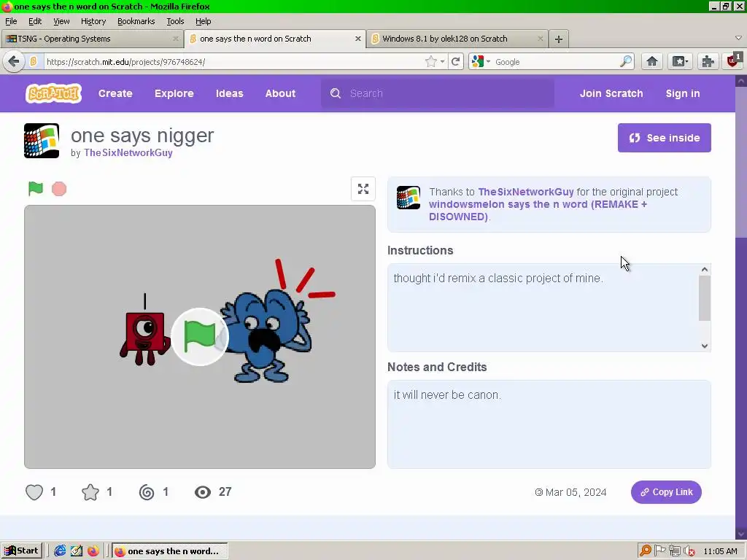This screenshot has width=747, height=560.
Task: Close the Windows 8.1 by olek128 tab
Action: 541,39
